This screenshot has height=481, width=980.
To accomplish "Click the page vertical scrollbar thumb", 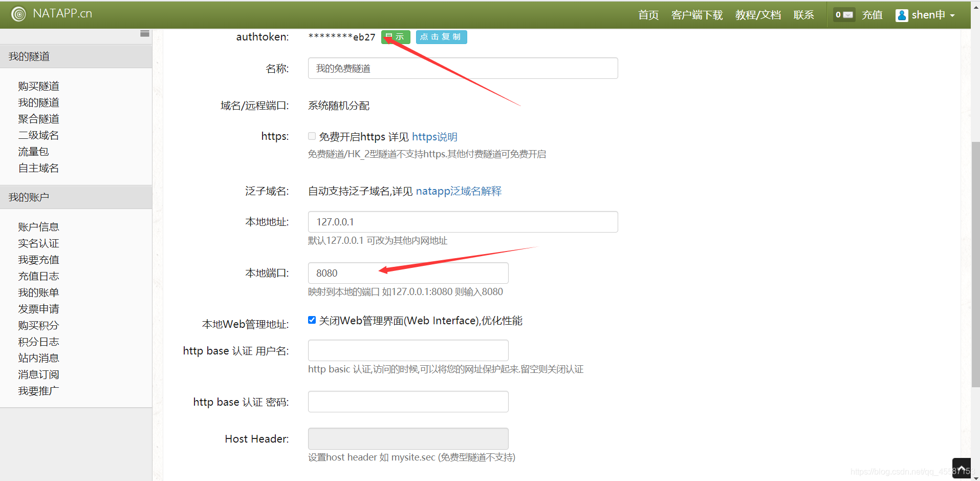I will tap(975, 264).
